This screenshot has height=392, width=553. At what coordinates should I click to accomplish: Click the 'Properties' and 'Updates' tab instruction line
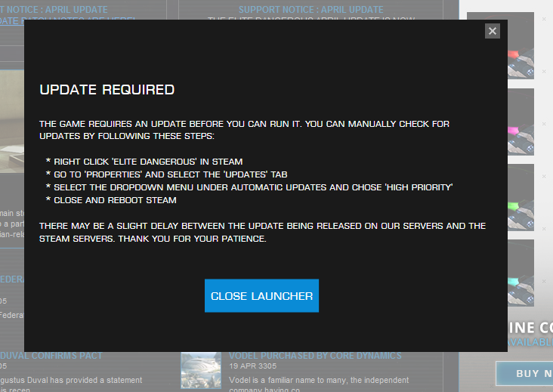pyautogui.click(x=166, y=174)
